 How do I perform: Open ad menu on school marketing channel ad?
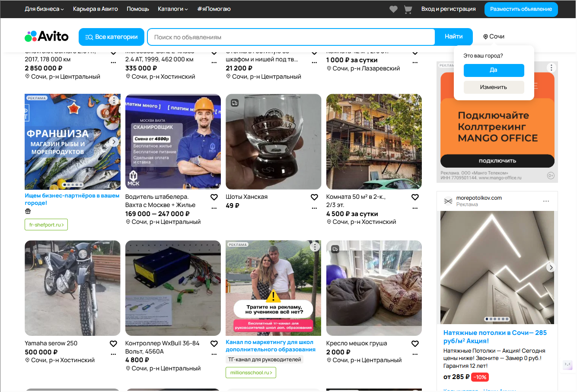315,247
